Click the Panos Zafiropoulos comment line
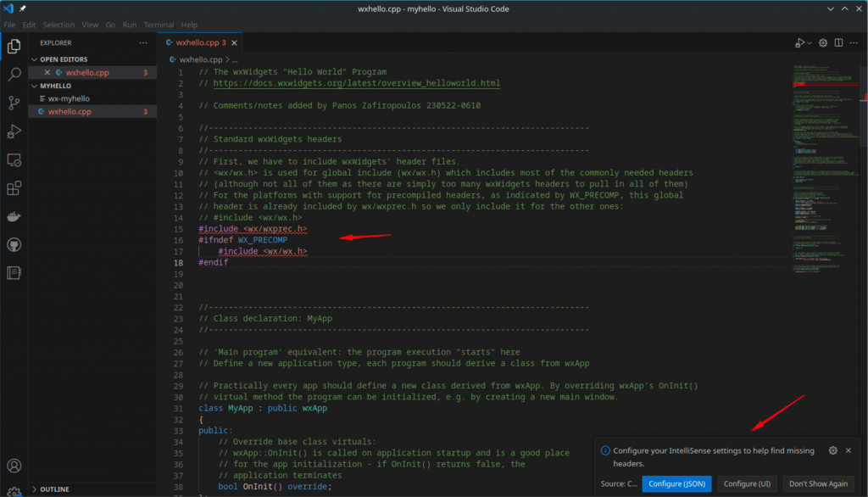Viewport: 868px width, 497px height. (339, 105)
